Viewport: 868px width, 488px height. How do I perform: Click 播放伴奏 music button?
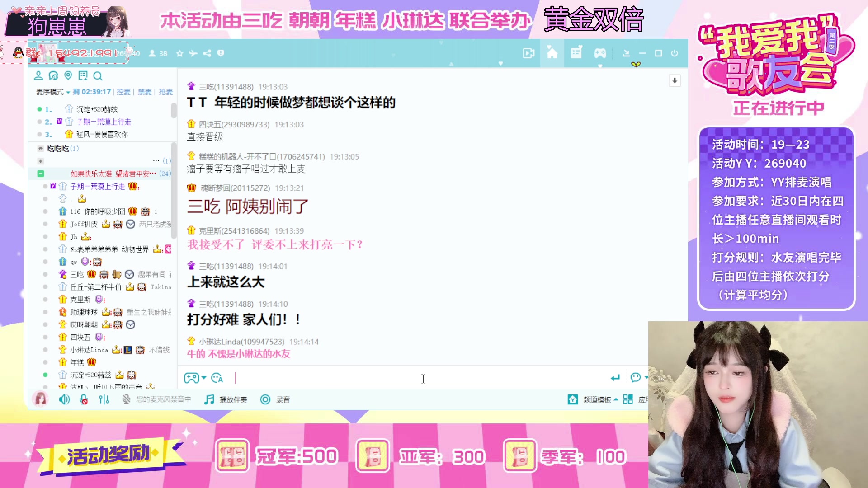[226, 399]
